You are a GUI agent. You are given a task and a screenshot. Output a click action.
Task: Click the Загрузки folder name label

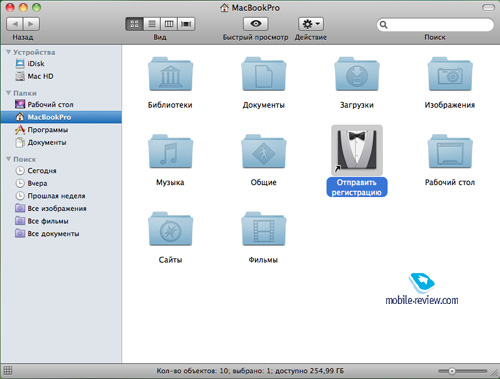[x=357, y=105]
